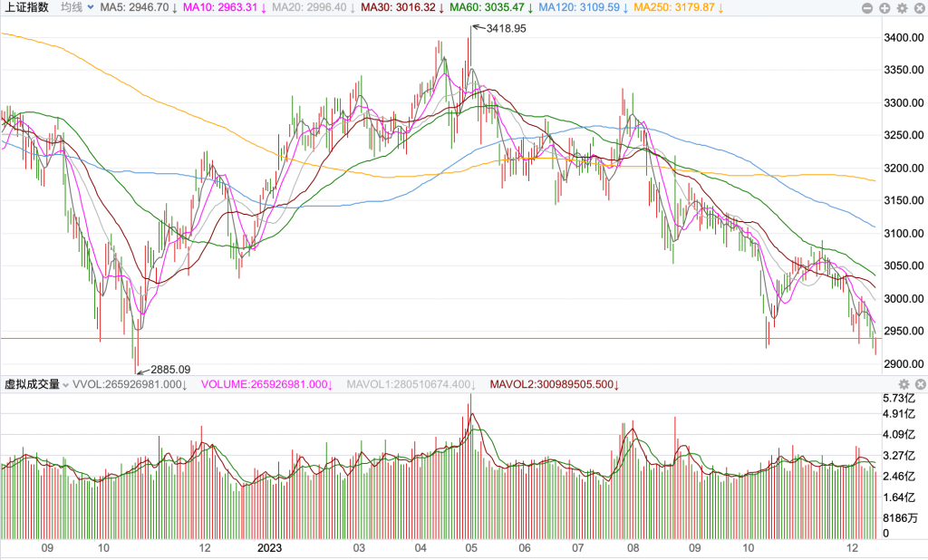This screenshot has height=560, width=928.
Task: Open the 均线 indicator dropdown
Action: pos(76,7)
